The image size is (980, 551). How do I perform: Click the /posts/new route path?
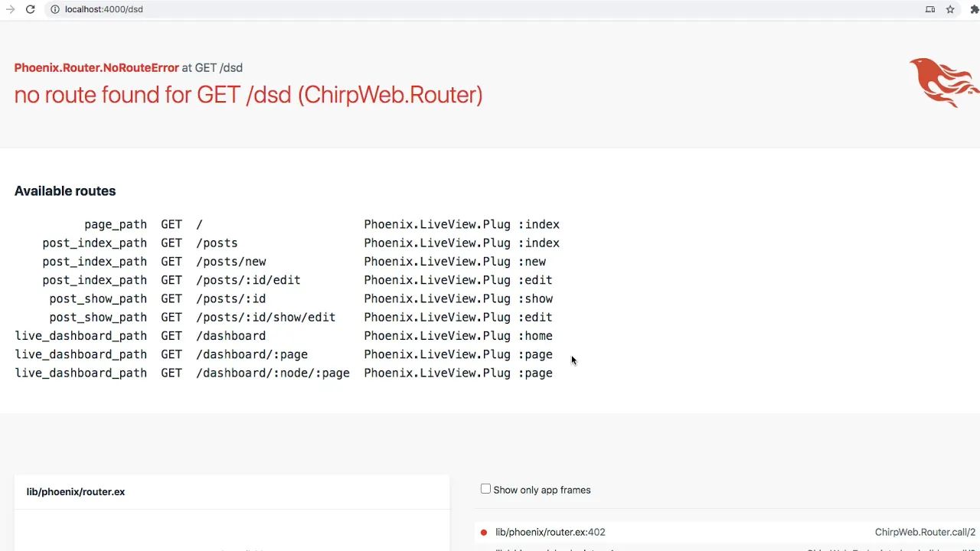(231, 262)
